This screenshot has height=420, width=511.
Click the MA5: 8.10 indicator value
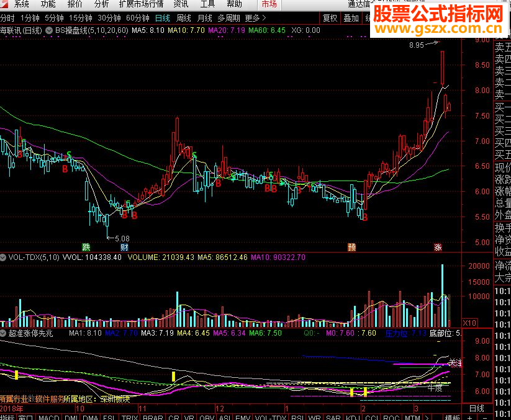coord(148,30)
